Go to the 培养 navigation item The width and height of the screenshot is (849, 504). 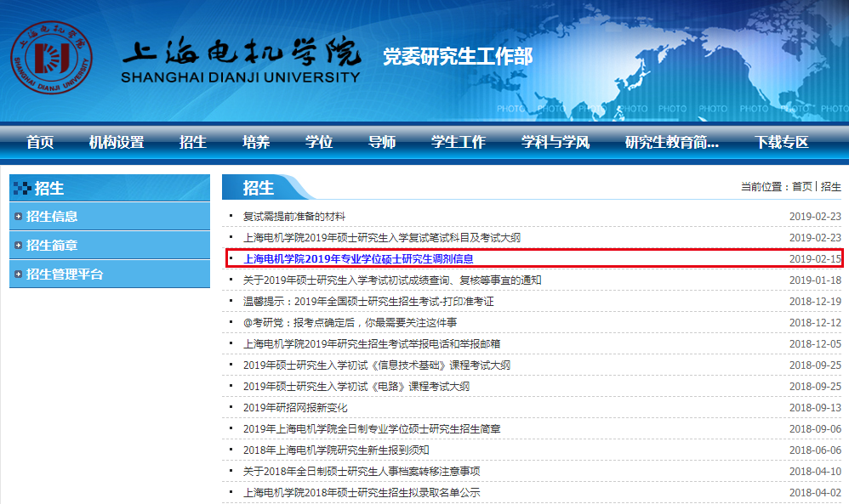tap(255, 142)
